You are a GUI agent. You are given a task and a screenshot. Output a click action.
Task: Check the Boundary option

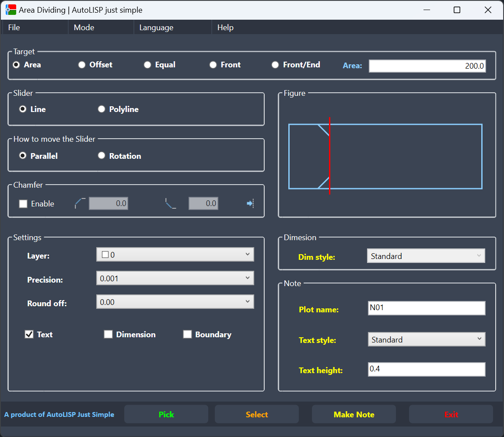(188, 335)
